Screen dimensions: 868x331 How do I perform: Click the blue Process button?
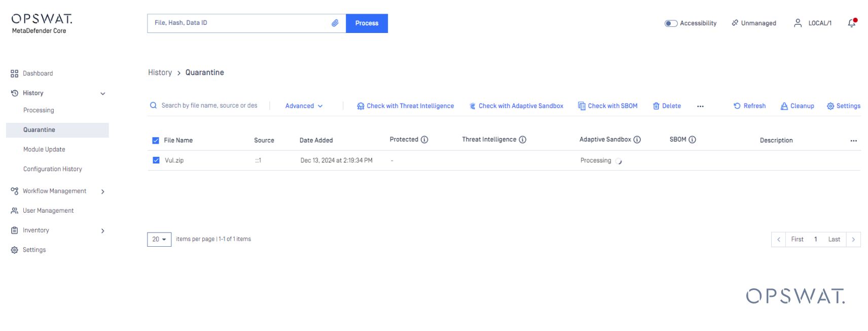(x=367, y=23)
